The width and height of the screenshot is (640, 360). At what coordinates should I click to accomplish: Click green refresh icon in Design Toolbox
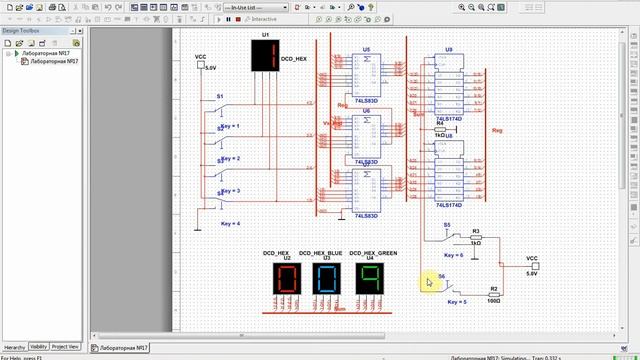point(76,43)
